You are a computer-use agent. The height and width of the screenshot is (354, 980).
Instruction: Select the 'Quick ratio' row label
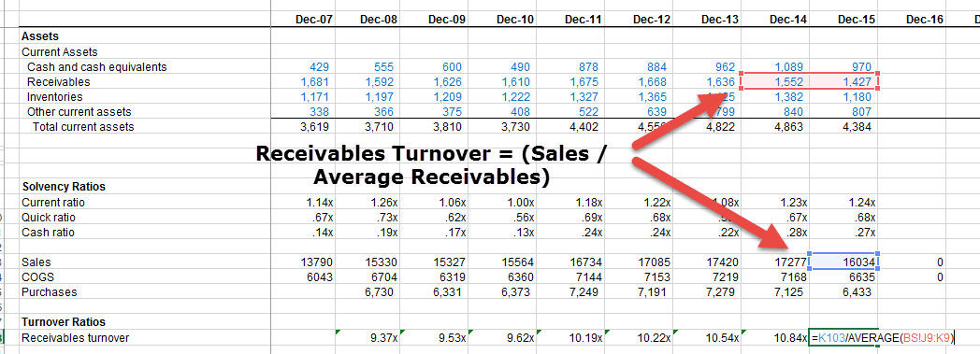click(x=145, y=218)
